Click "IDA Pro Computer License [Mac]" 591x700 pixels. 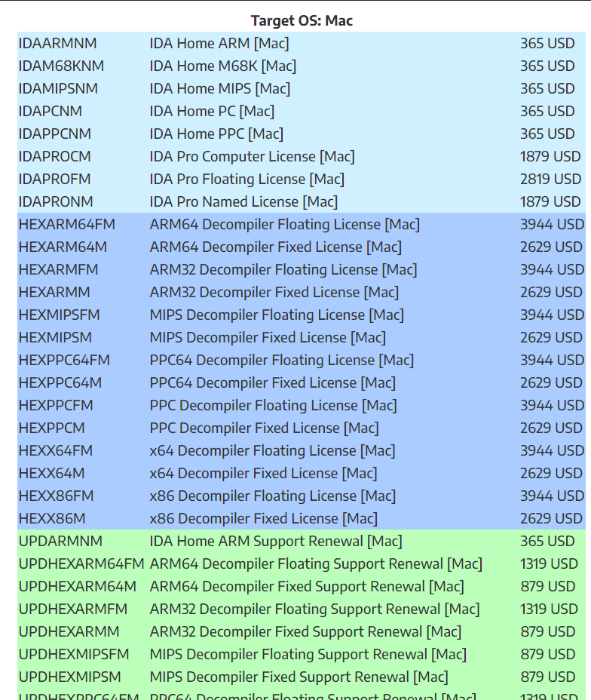253,156
